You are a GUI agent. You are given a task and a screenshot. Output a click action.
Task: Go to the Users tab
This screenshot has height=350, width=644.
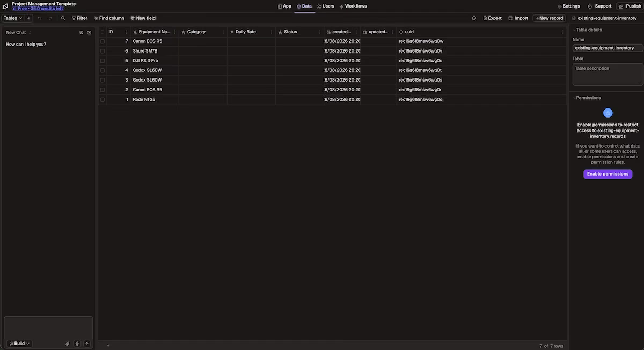[326, 6]
